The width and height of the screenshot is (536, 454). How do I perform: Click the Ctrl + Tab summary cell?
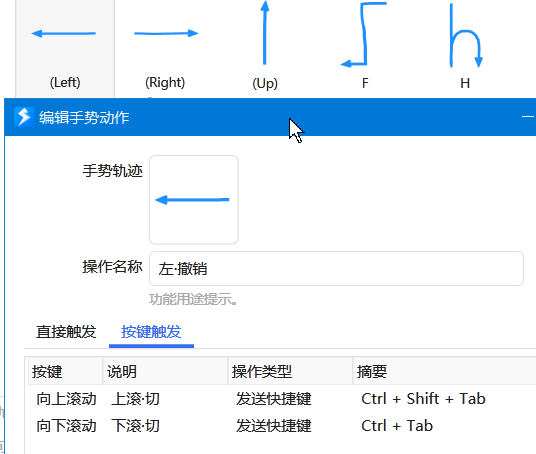pos(397,426)
